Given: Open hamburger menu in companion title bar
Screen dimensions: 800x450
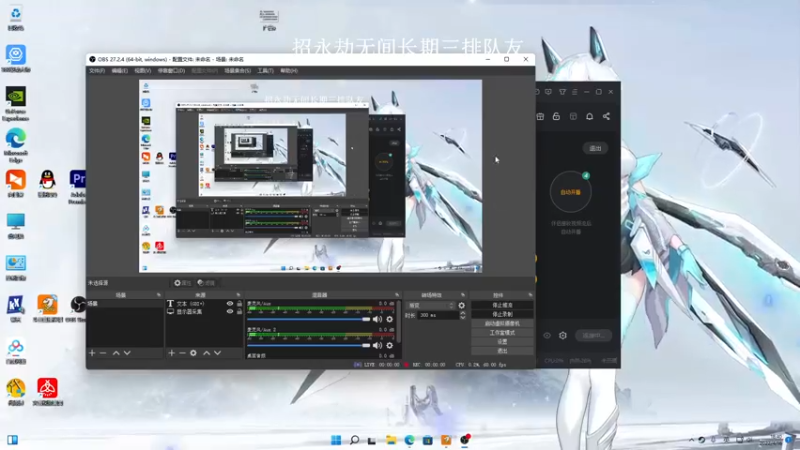Looking at the screenshot, I should (574, 92).
